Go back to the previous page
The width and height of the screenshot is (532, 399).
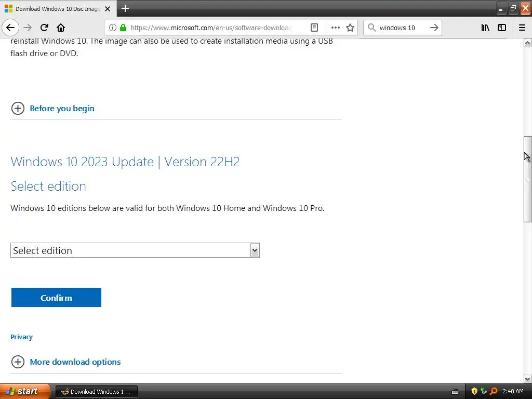point(10,28)
